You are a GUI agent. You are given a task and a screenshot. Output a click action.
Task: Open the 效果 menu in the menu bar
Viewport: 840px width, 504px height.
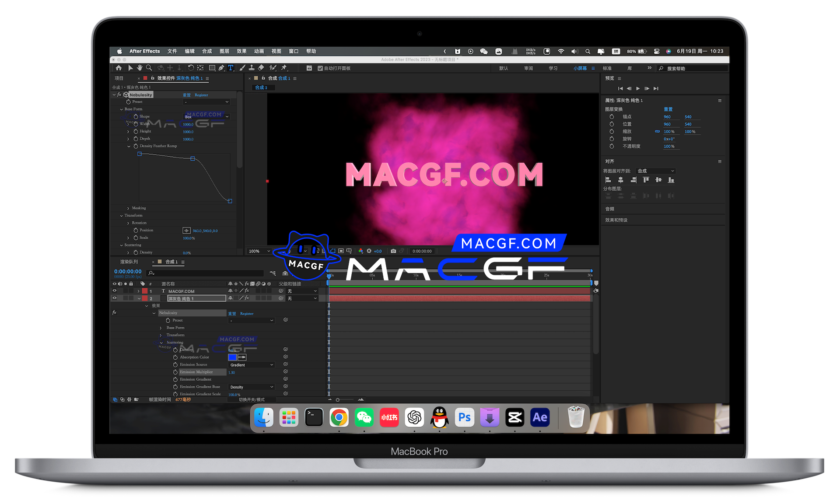pyautogui.click(x=241, y=51)
